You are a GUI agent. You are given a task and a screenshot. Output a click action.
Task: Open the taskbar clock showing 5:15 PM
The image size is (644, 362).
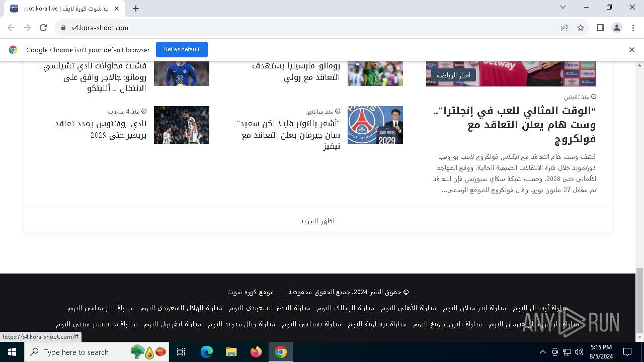pyautogui.click(x=601, y=352)
